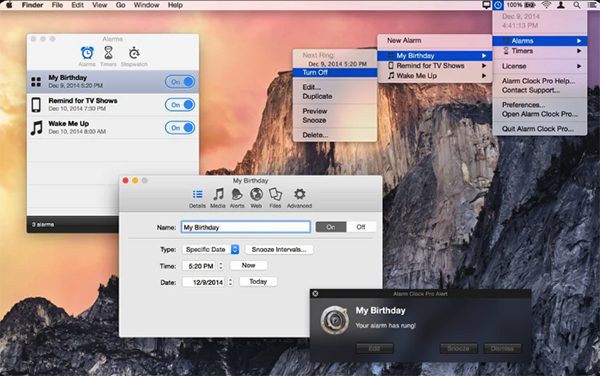
Task: Expand the Timers submenu in status menu
Action: [x=540, y=51]
